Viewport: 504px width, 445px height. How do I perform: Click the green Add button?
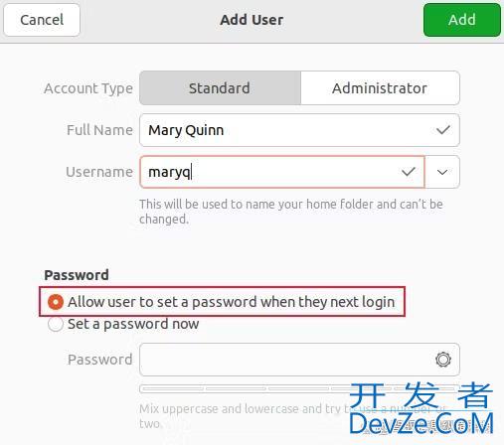pos(462,20)
